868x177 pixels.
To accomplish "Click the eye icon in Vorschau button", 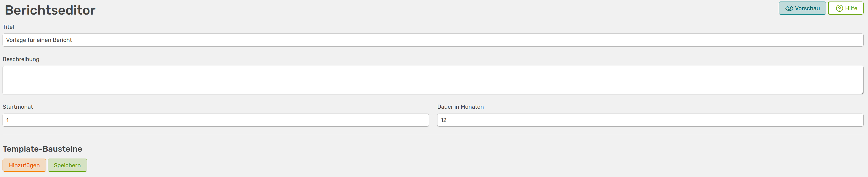I will tap(789, 8).
